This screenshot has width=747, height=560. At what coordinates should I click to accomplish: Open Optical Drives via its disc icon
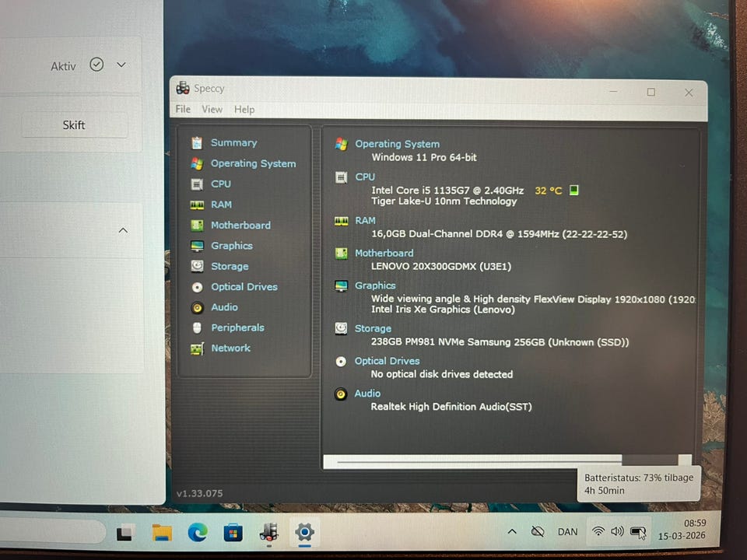pos(197,287)
